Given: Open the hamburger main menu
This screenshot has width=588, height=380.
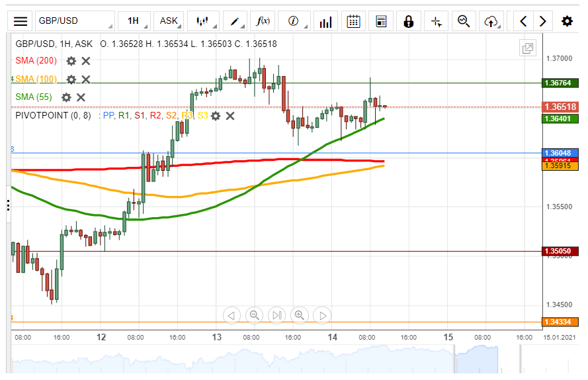Looking at the screenshot, I should click(21, 21).
